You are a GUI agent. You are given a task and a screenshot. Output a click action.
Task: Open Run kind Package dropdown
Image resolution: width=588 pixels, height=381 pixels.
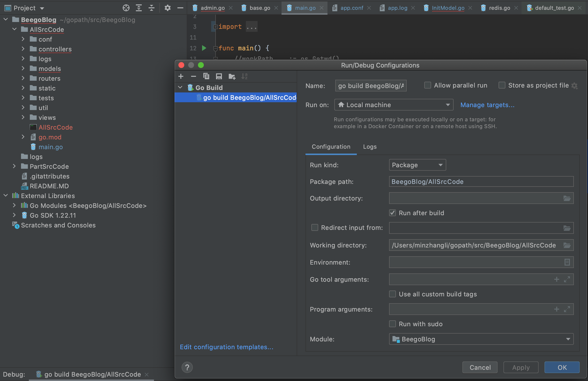pyautogui.click(x=417, y=165)
